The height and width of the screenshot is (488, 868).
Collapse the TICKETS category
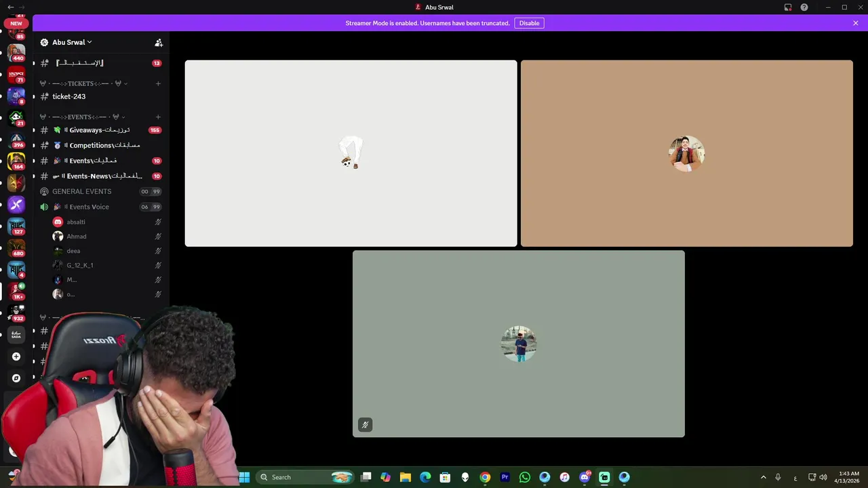[x=83, y=83]
